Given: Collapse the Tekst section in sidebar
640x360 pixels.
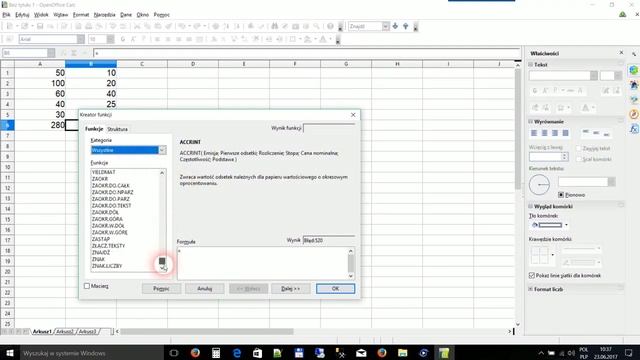Looking at the screenshot, I should [x=531, y=64].
